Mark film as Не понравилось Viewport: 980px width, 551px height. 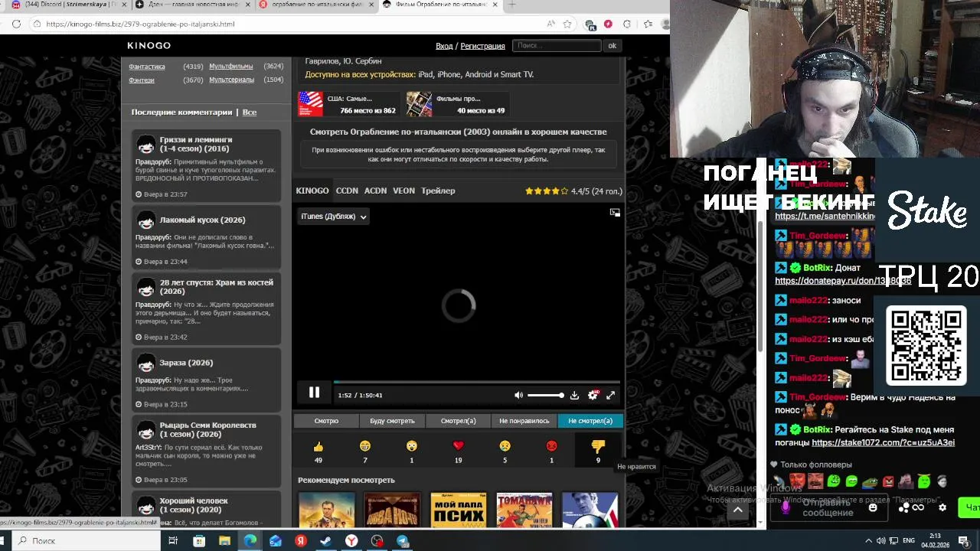(524, 421)
